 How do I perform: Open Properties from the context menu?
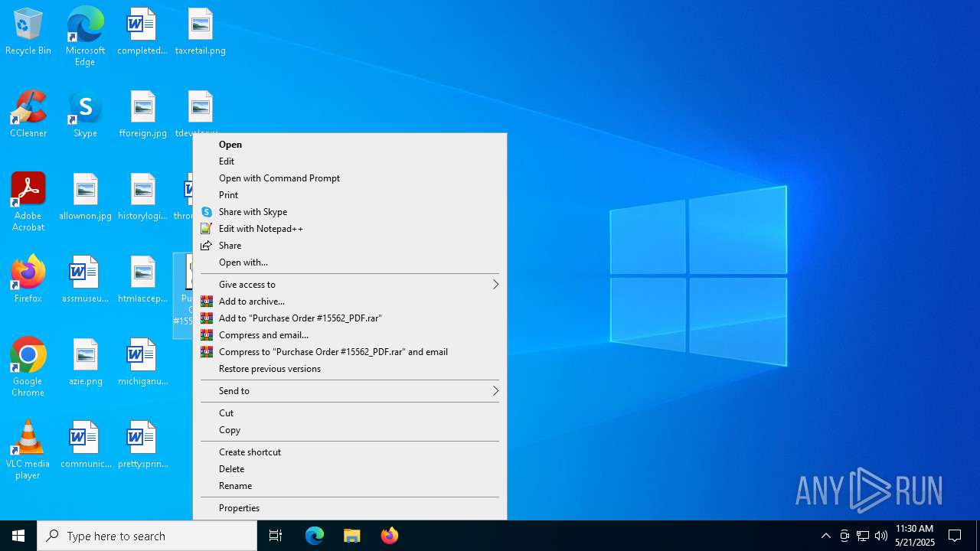pos(350,508)
